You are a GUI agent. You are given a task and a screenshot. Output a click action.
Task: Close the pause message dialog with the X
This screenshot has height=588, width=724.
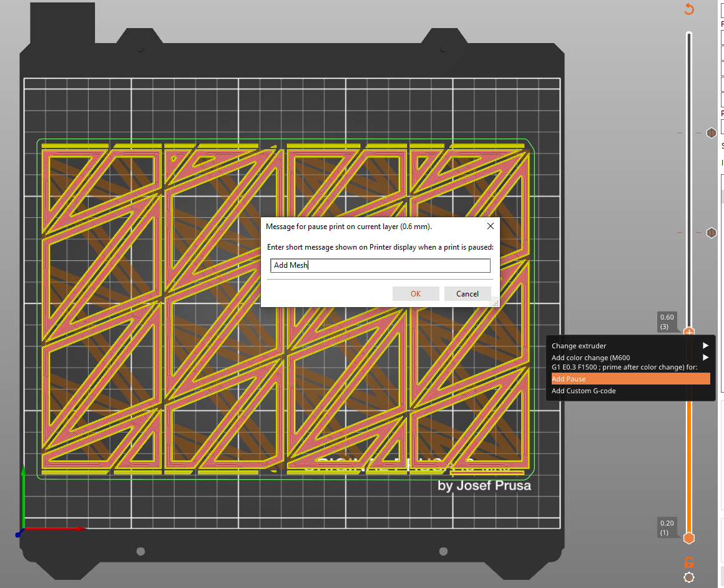[x=490, y=226]
